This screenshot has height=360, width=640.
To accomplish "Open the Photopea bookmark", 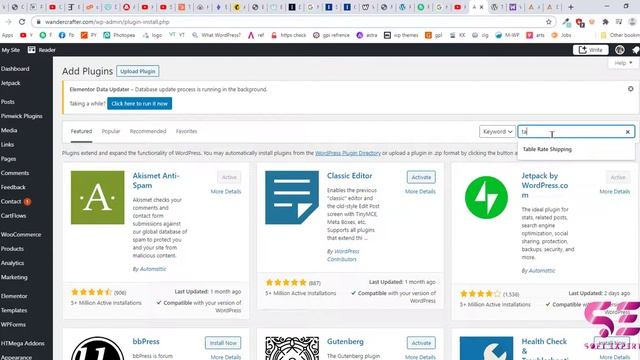I will click(x=119, y=35).
